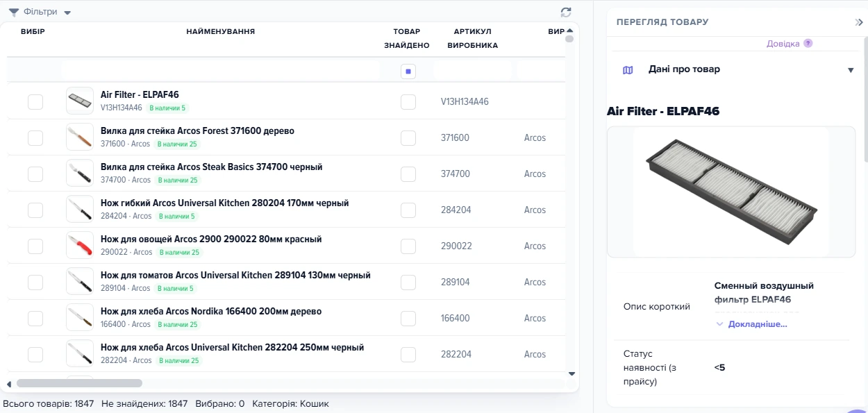868x413 pixels.
Task: Focus the Артикул виробника filter input
Action: [472, 71]
